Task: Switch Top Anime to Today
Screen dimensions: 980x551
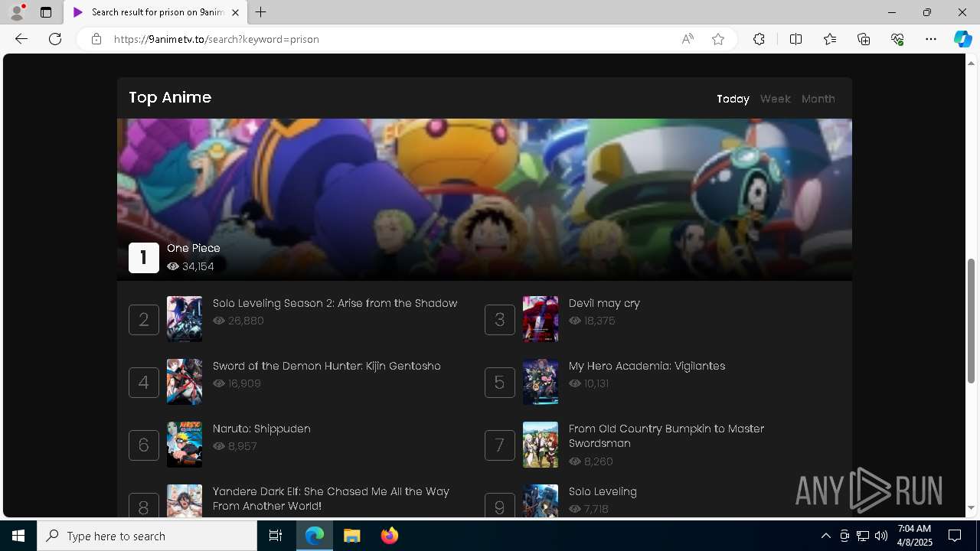Action: tap(733, 99)
